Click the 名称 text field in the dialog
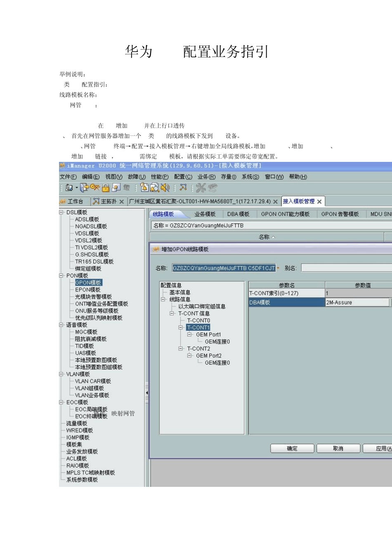Viewport: 392px width, 555px height. 224,268
